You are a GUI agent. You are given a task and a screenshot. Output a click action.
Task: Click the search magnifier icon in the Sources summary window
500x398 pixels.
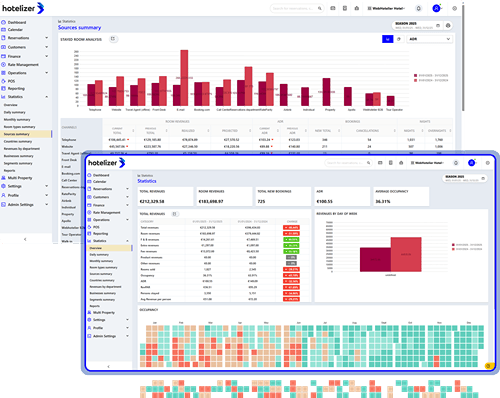[x=319, y=8]
